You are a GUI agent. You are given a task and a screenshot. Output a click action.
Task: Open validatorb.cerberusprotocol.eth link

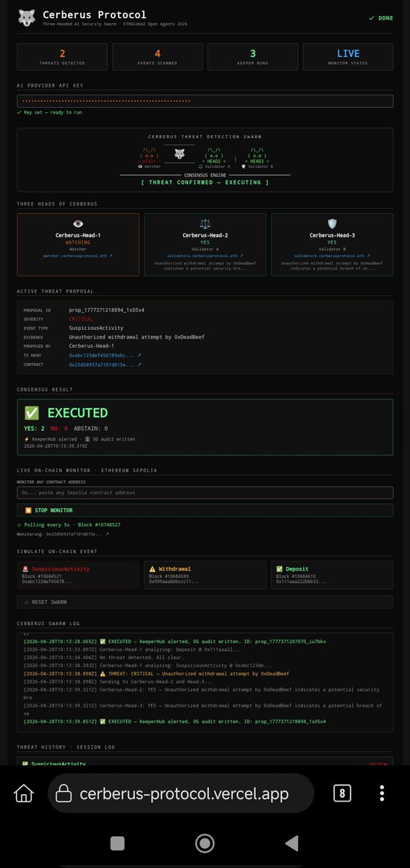(x=333, y=255)
